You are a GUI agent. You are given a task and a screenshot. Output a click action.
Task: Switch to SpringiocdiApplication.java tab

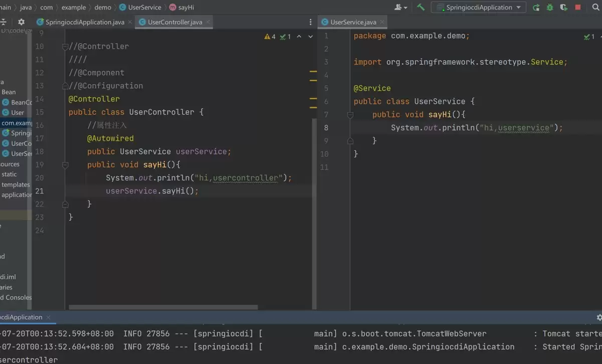pos(84,22)
